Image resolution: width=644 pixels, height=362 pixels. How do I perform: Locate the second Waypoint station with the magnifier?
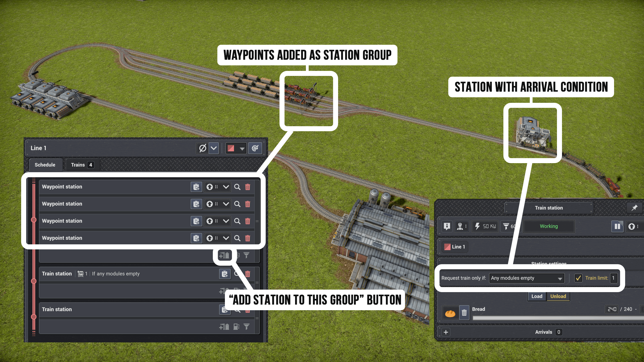[x=237, y=204]
